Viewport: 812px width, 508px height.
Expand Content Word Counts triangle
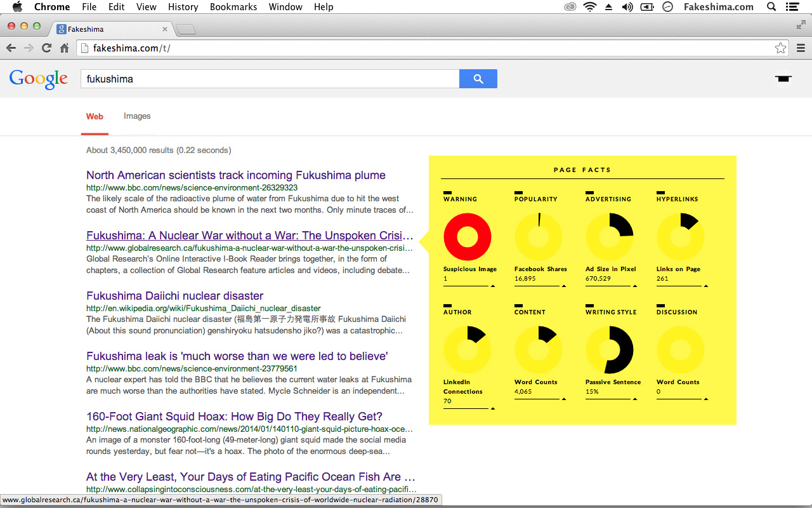click(565, 399)
